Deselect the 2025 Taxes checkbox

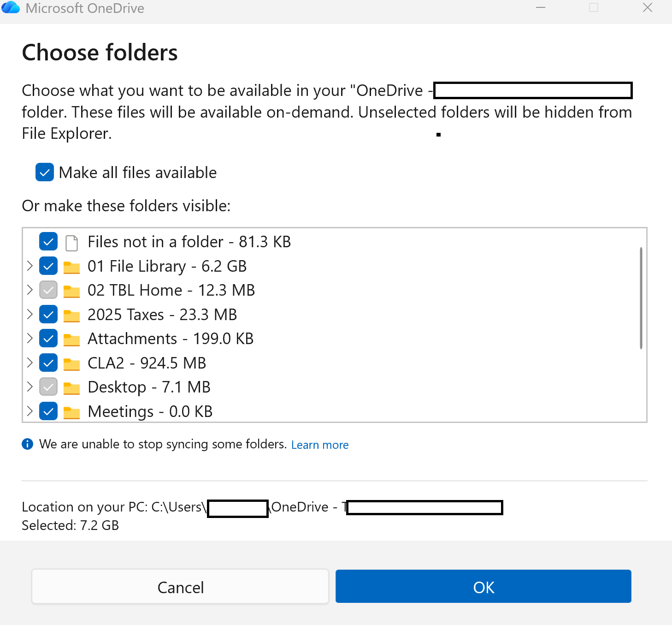[x=48, y=314]
